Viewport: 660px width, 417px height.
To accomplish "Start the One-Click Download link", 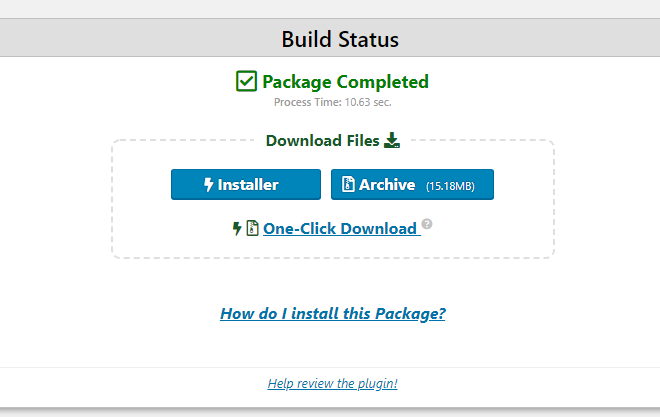I will tap(341, 228).
